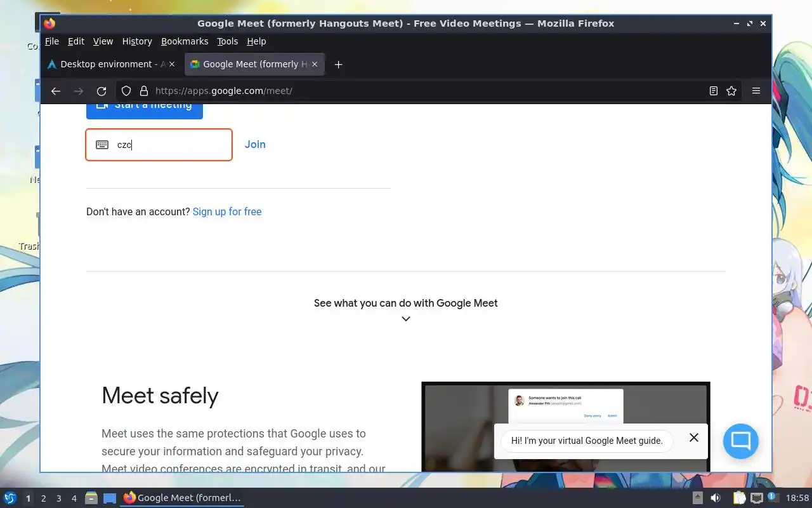
Task: Switch to workspace 3
Action: click(x=59, y=498)
